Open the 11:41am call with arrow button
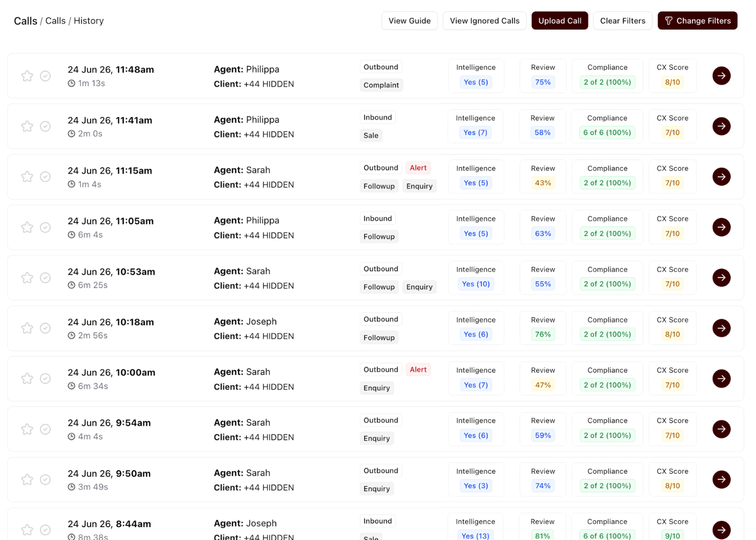 click(x=721, y=126)
